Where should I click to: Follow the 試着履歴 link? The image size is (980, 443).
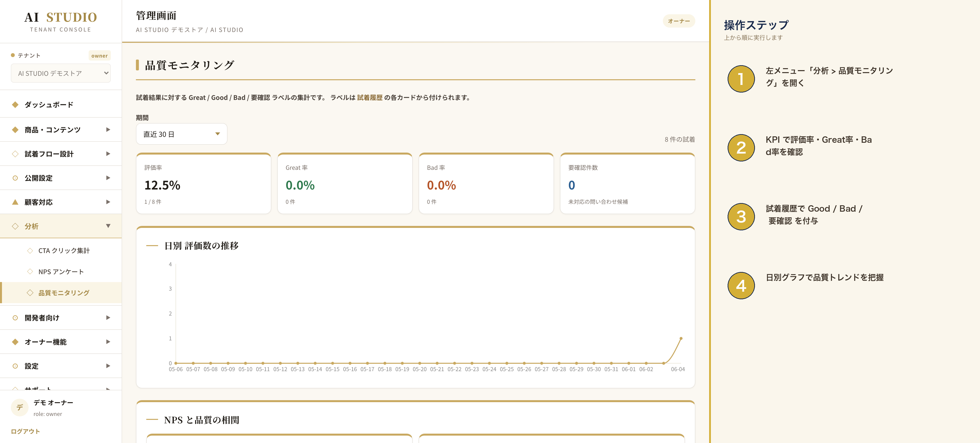[x=369, y=97]
